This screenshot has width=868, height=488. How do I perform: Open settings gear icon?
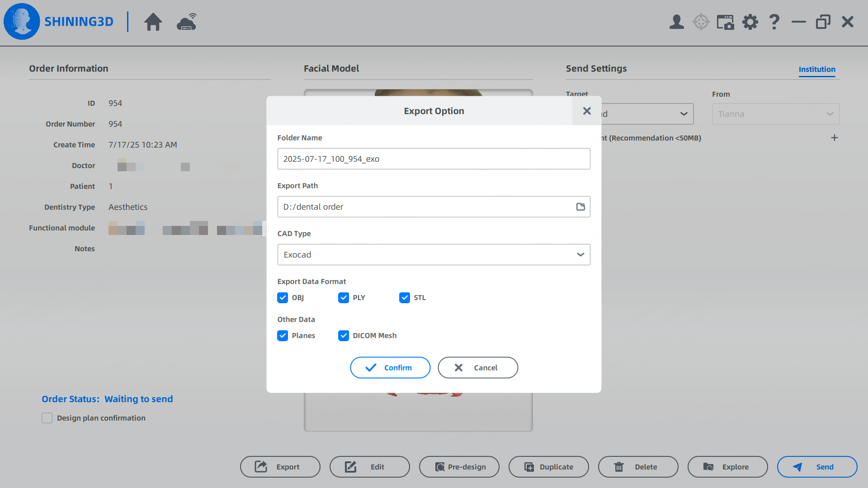[x=750, y=22]
